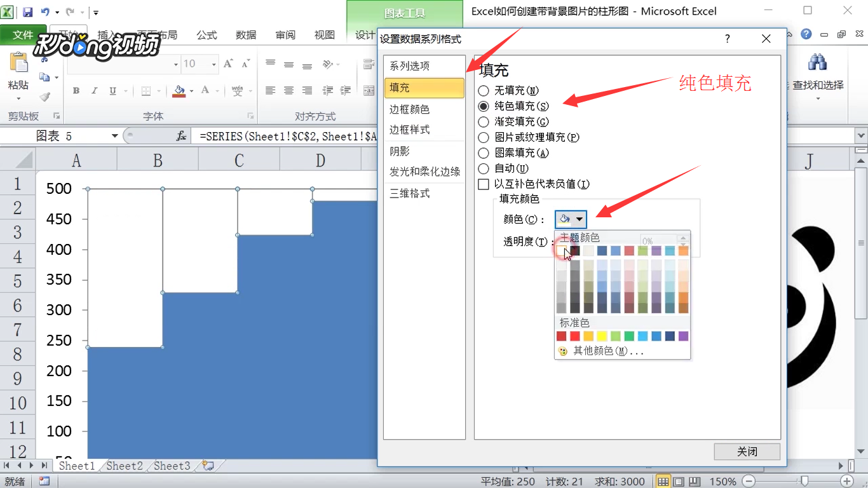Toggle Italic formatting

point(95,91)
